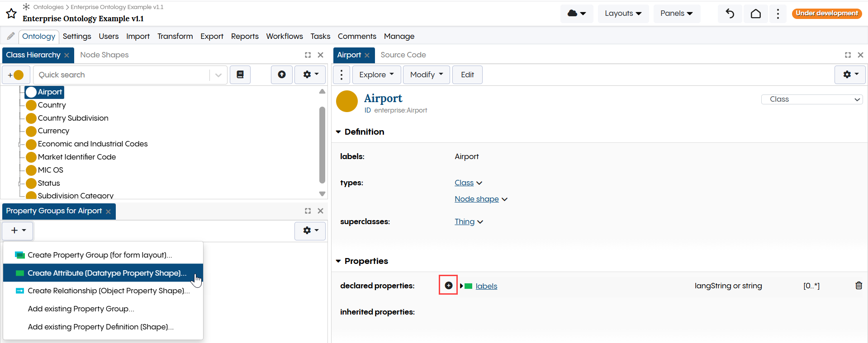The width and height of the screenshot is (868, 343).
Task: Follow the Node shape link
Action: click(477, 199)
